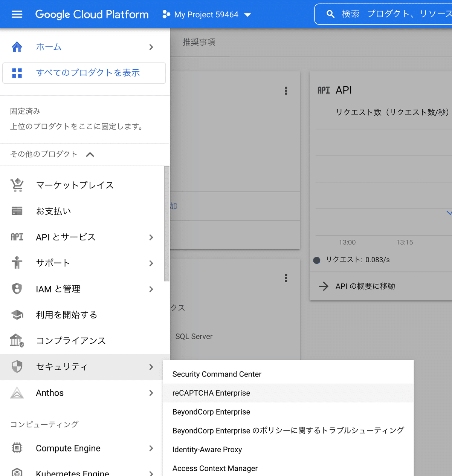The width and height of the screenshot is (452, 476).
Task: Click the Google Cloud Platform logo text
Action: pyautogui.click(x=92, y=14)
